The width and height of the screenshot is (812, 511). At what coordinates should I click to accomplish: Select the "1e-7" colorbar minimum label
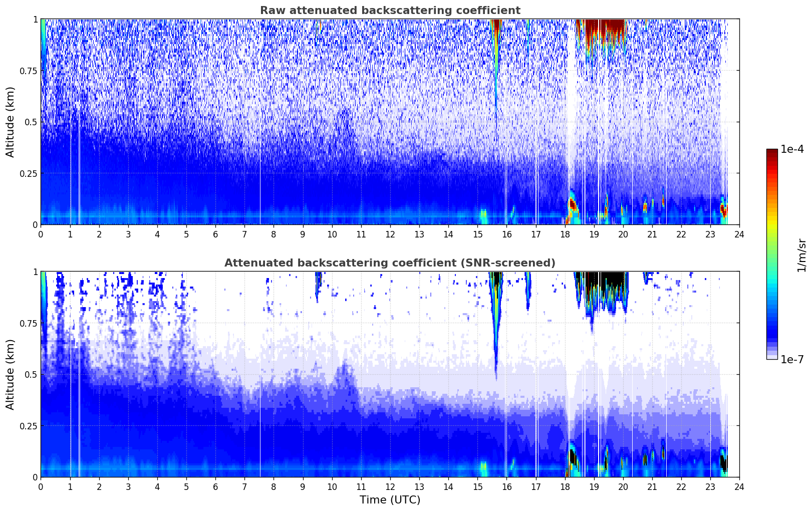pos(792,359)
